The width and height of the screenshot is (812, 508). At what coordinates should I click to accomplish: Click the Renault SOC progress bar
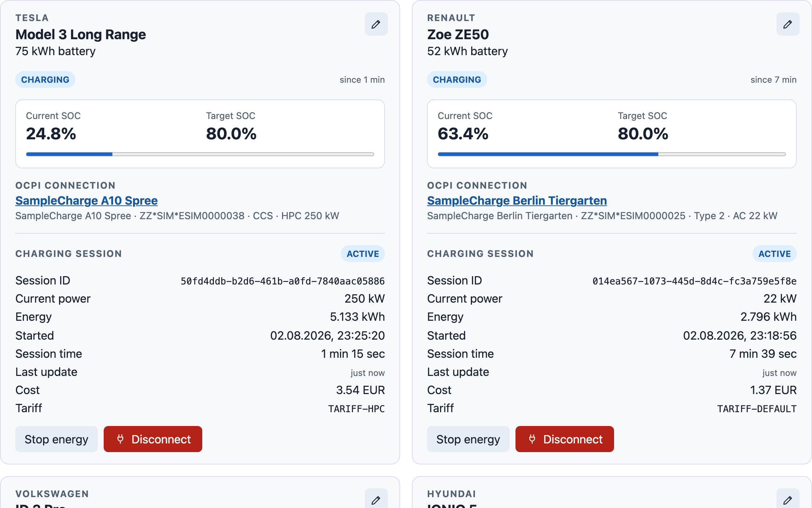coord(612,154)
